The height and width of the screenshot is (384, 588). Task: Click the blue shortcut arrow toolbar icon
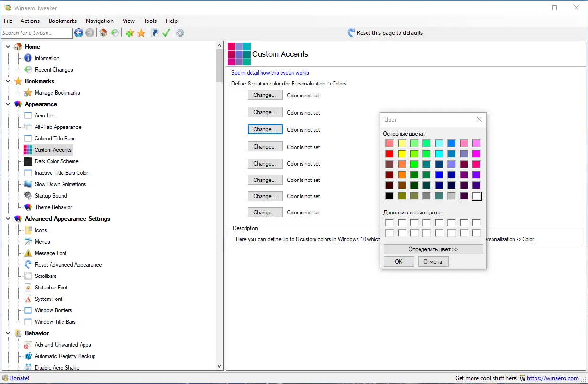155,33
